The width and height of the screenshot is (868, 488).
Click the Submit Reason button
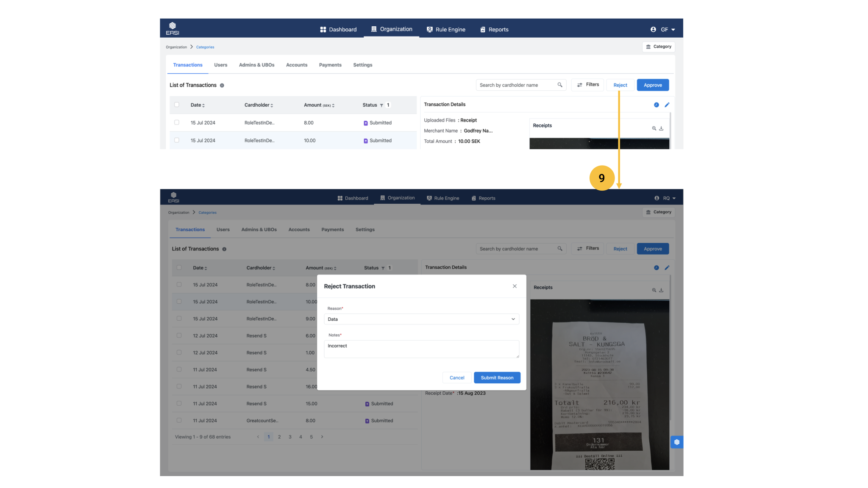pos(497,377)
